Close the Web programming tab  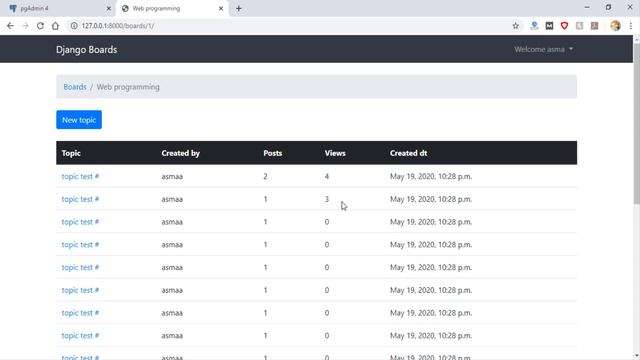point(221,8)
